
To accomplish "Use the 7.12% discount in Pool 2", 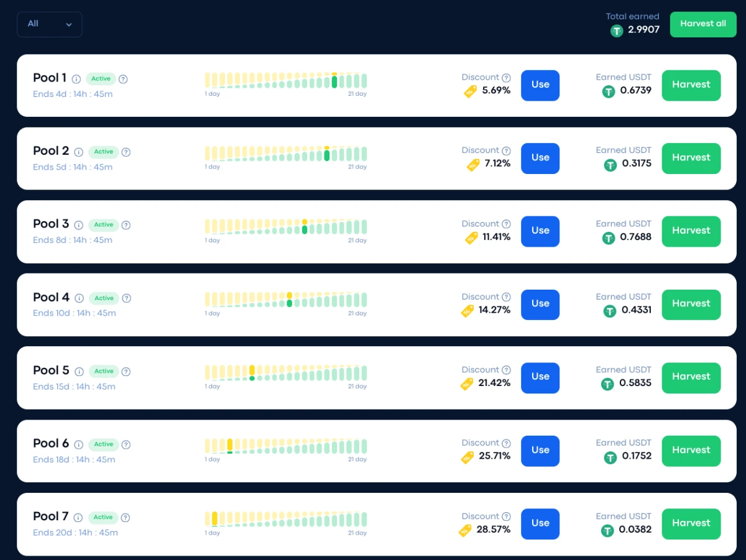I will tap(540, 158).
